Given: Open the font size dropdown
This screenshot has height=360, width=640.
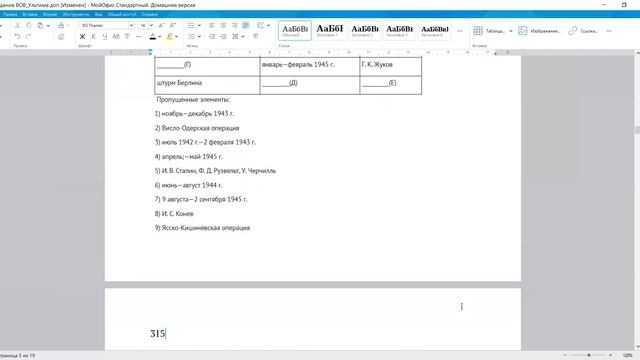Looking at the screenshot, I should coord(151,25).
